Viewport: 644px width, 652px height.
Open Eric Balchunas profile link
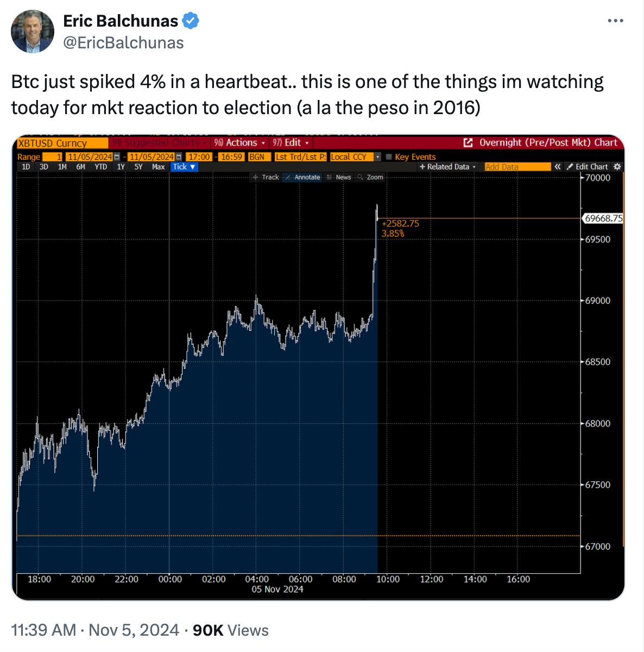[121, 21]
